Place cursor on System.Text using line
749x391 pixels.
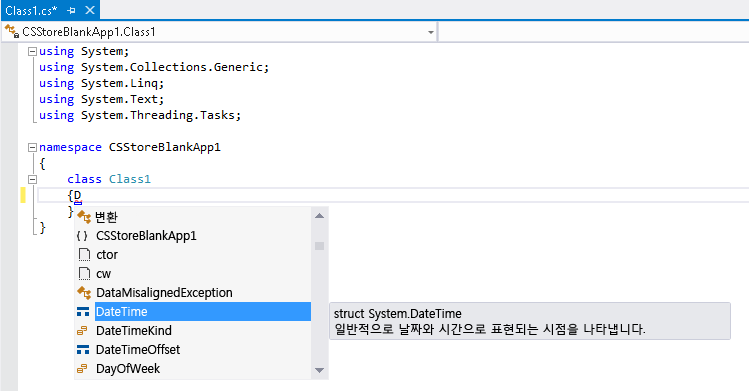pyautogui.click(x=101, y=99)
